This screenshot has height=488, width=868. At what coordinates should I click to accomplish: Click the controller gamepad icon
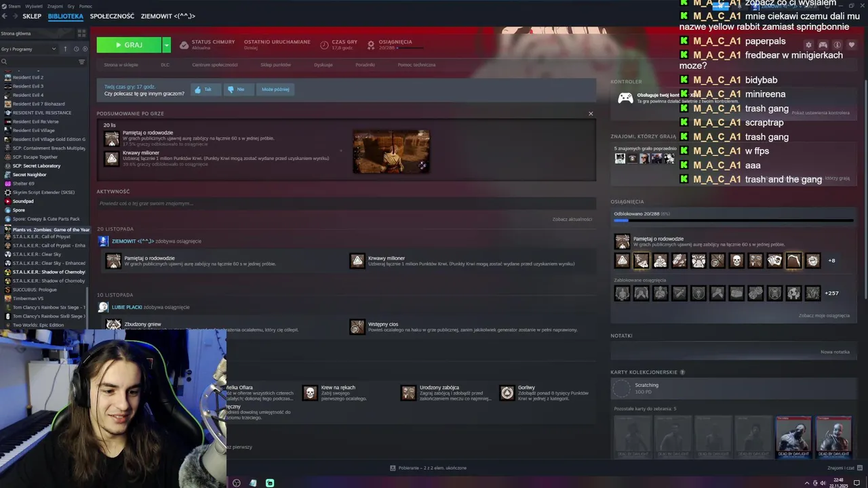[625, 98]
